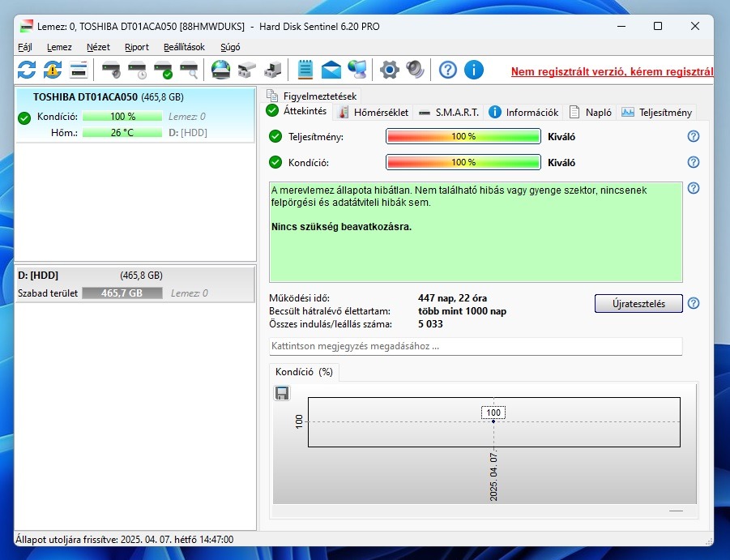Click the 100 data point label in chart
The width and height of the screenshot is (730, 560).
pos(493,413)
